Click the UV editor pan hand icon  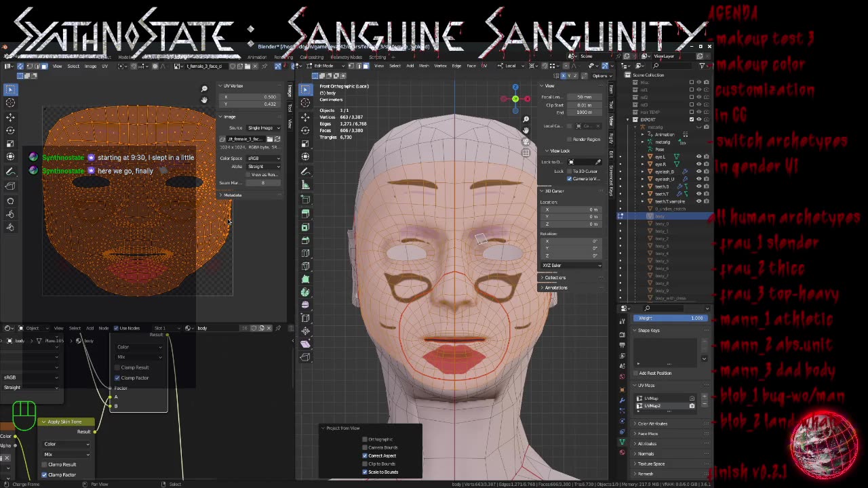(x=204, y=100)
